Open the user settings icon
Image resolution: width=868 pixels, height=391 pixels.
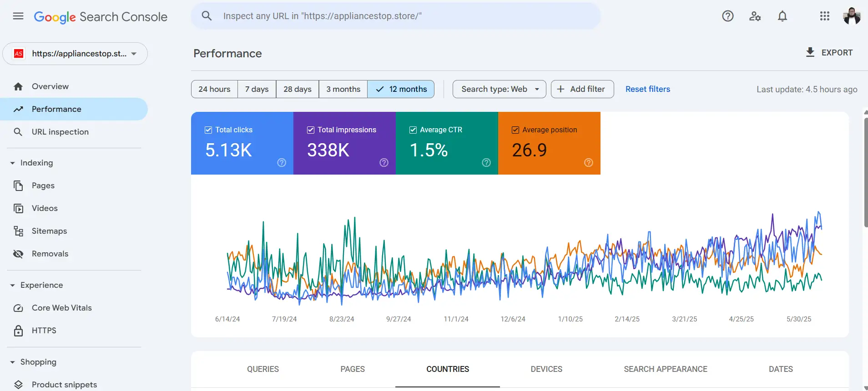pyautogui.click(x=755, y=16)
